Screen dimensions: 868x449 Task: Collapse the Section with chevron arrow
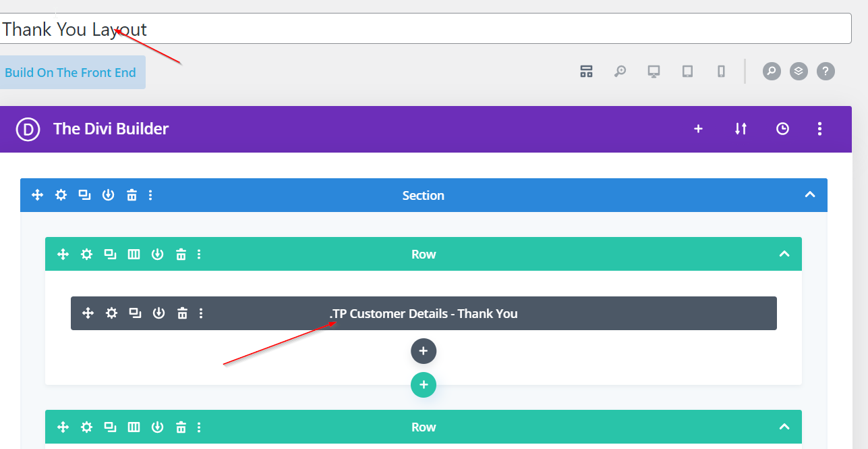810,195
